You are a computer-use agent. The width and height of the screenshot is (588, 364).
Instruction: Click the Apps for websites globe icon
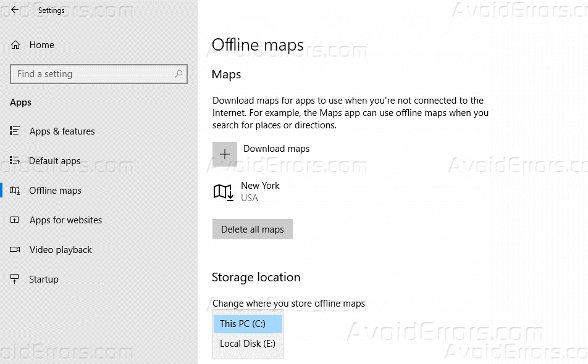15,220
